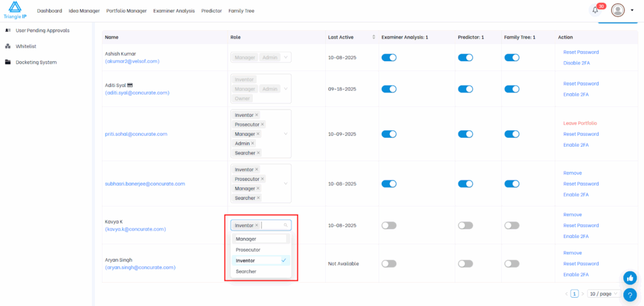Click the thumbs-up feedback icon
644x306 pixels.
pyautogui.click(x=630, y=278)
